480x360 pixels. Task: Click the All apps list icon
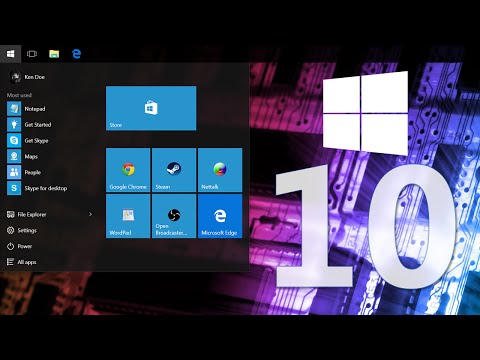[x=11, y=262]
